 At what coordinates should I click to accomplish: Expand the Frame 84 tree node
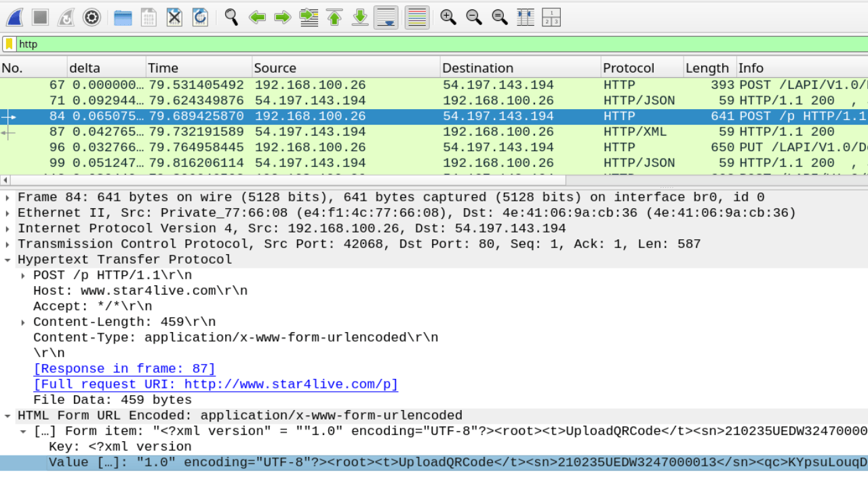point(7,197)
